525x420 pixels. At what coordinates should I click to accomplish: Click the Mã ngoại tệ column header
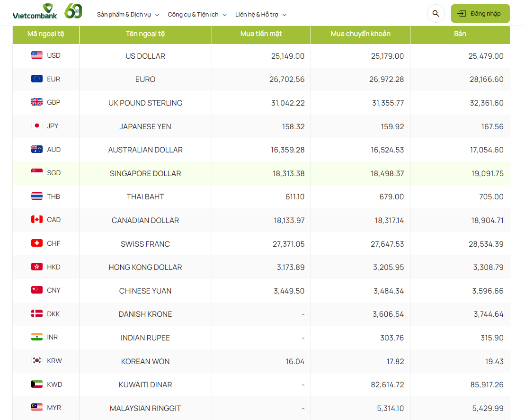46,34
